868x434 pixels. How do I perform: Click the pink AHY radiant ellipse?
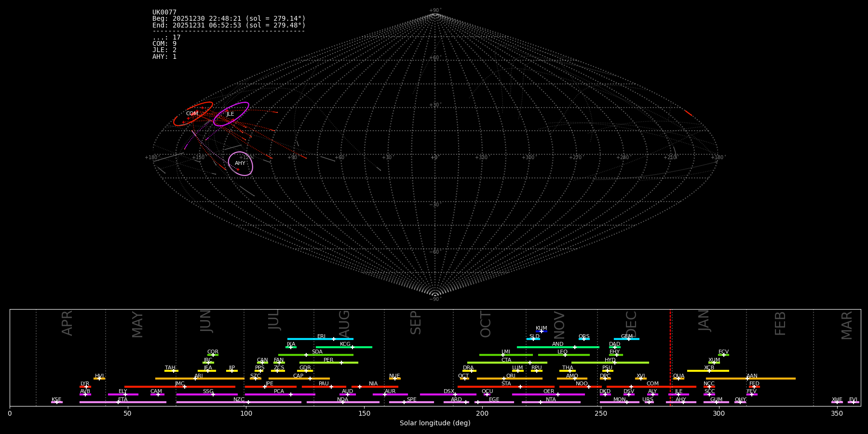(x=240, y=163)
